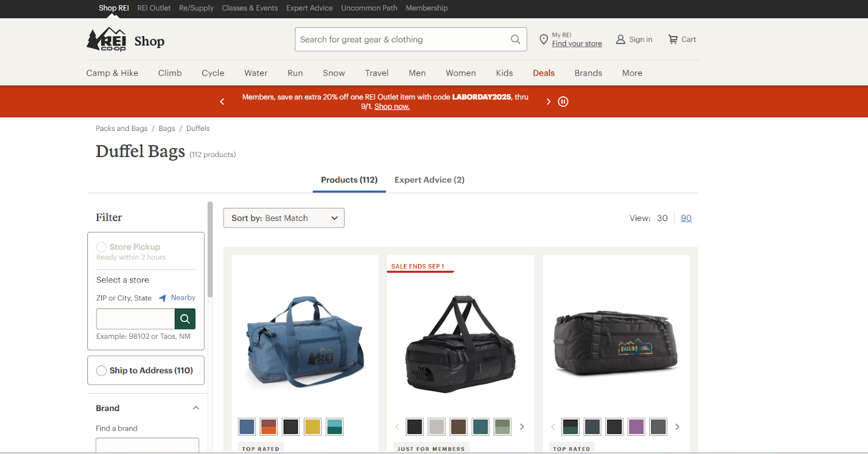Open the Run menu
Screen dimensions: 868x454
(295, 73)
